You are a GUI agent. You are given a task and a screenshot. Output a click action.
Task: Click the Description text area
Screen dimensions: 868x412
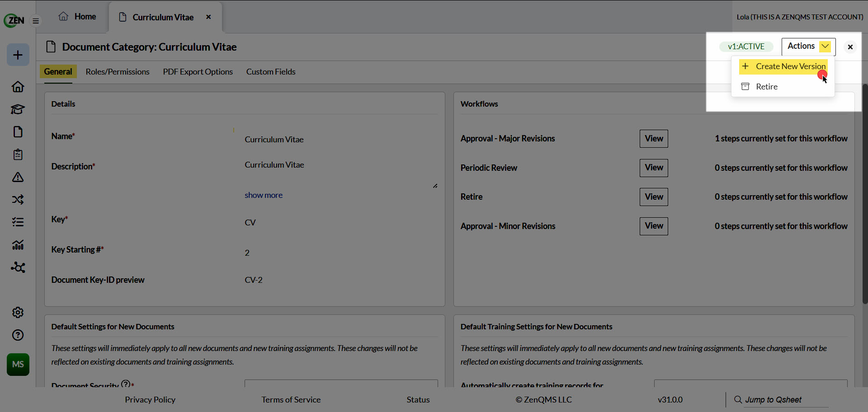click(x=341, y=173)
